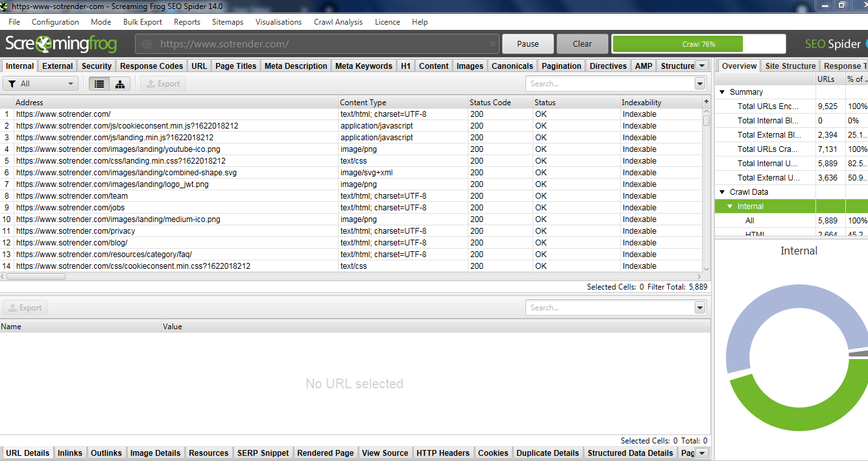Viewport: 868px width, 461px height.
Task: Clear the URL field with X icon
Action: point(492,44)
